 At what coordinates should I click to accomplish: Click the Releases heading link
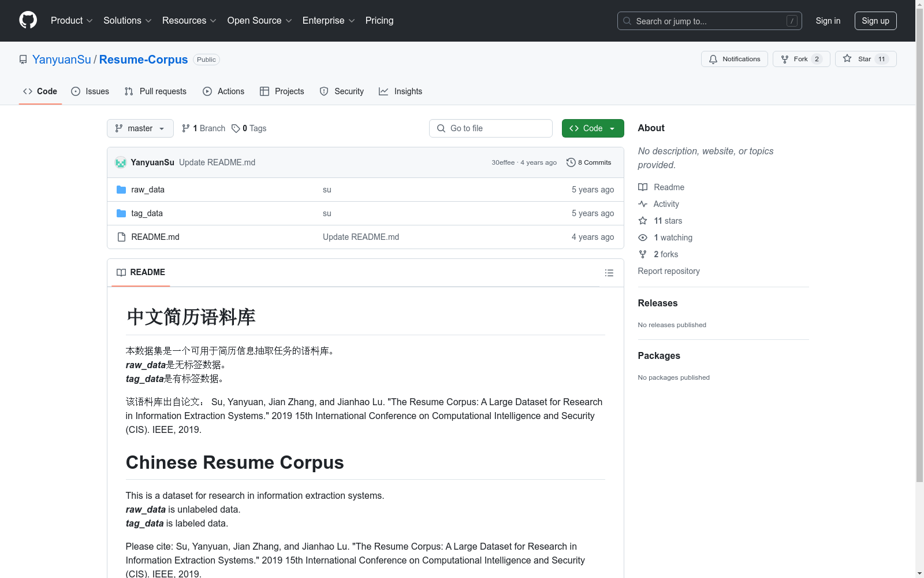pos(658,303)
